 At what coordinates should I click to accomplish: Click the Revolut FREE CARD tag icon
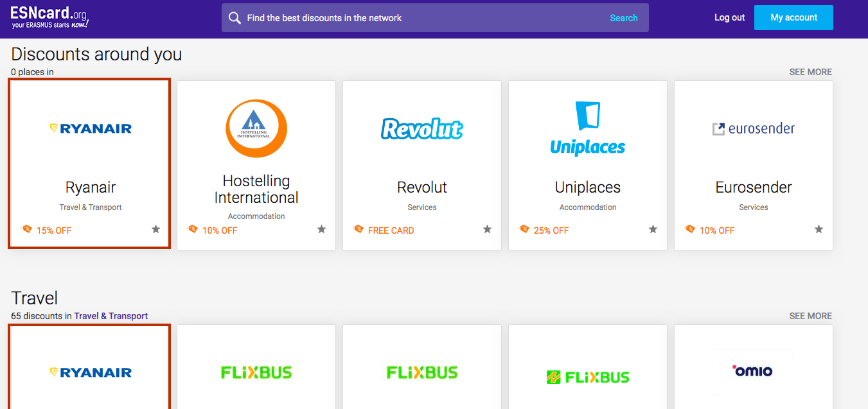pyautogui.click(x=359, y=229)
